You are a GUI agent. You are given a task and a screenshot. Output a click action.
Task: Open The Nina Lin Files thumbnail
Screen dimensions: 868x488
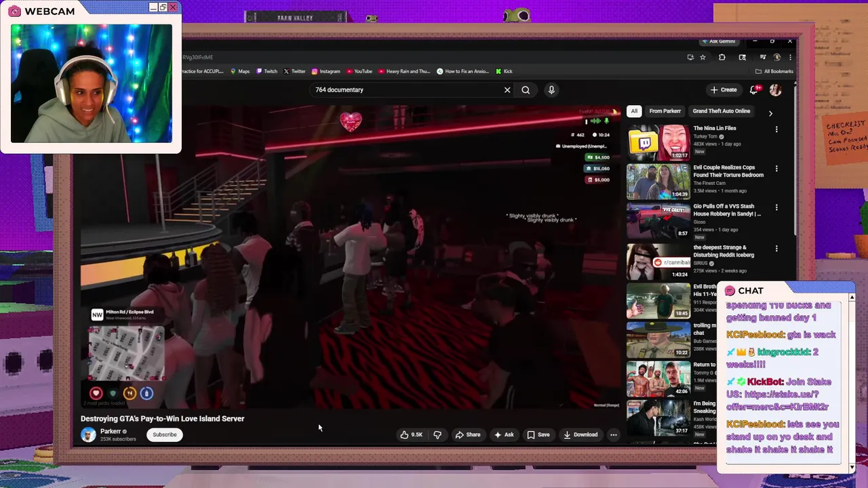pyautogui.click(x=658, y=142)
